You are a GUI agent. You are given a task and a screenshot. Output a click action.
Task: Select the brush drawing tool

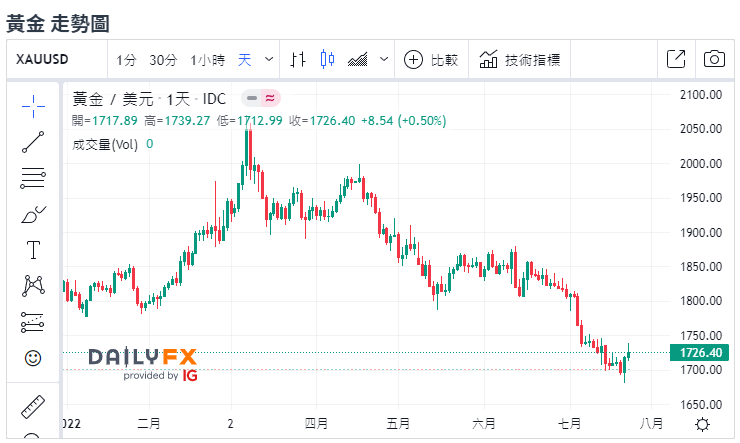[33, 214]
